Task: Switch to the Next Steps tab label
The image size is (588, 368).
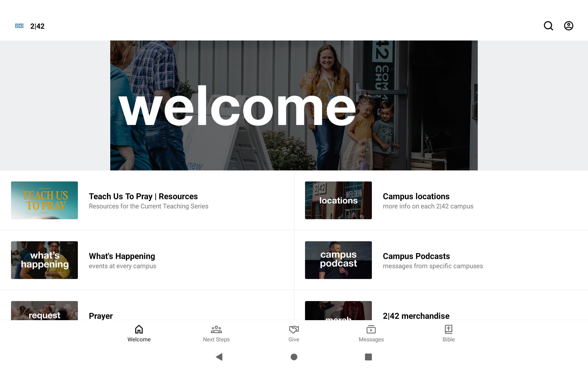Action: [216, 339]
